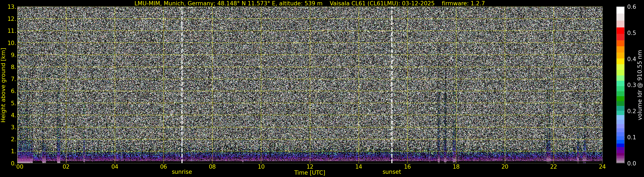Click the 'sunrise' label below the axis
This screenshot has width=644, height=177.
[182, 172]
